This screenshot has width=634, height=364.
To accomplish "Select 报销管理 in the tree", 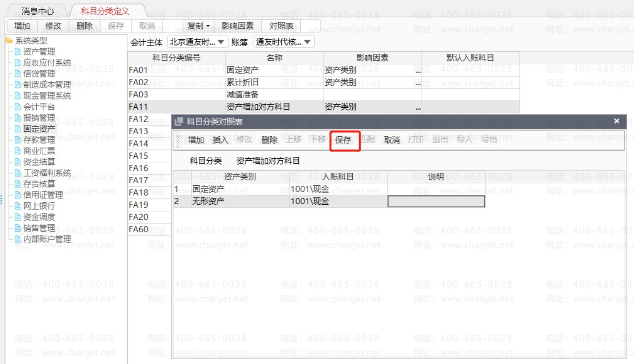I will (39, 118).
